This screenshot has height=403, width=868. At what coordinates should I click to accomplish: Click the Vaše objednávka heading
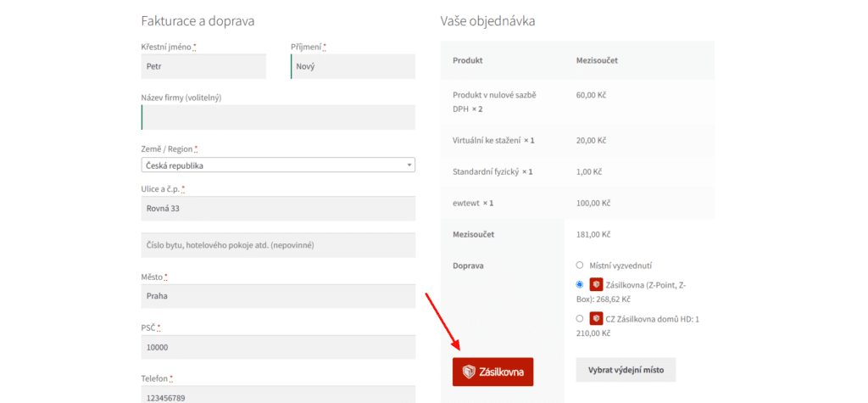(487, 21)
